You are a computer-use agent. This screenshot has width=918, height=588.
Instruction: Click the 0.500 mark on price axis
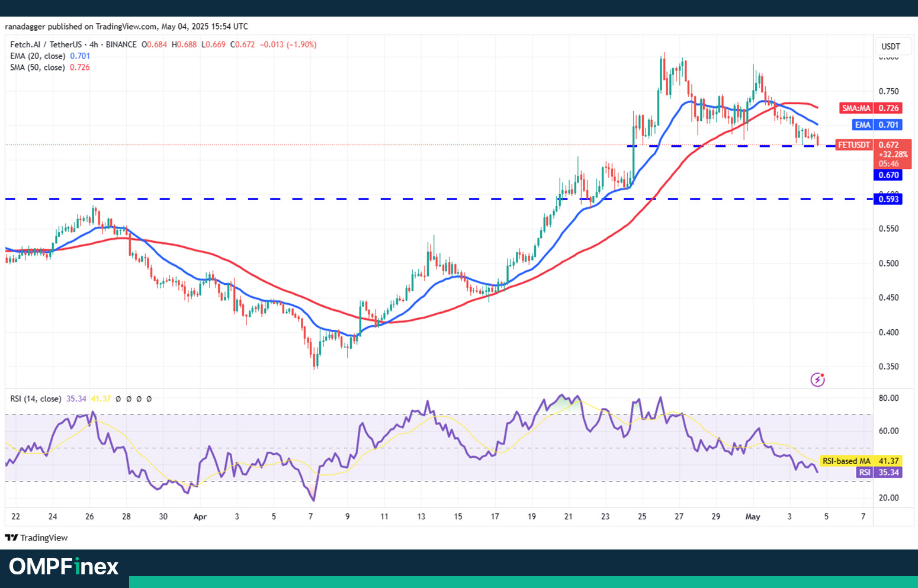[888, 264]
